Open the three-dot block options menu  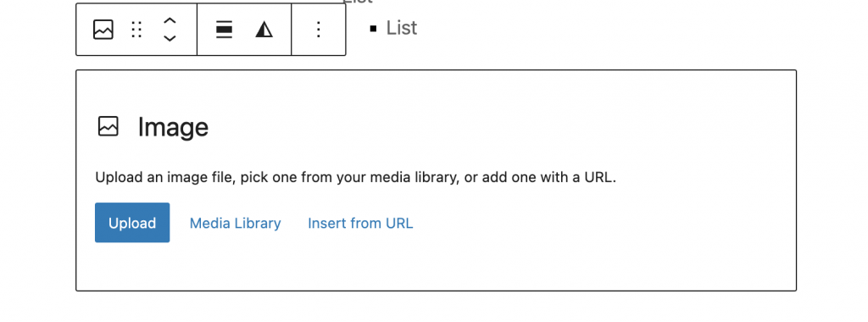coord(319,30)
